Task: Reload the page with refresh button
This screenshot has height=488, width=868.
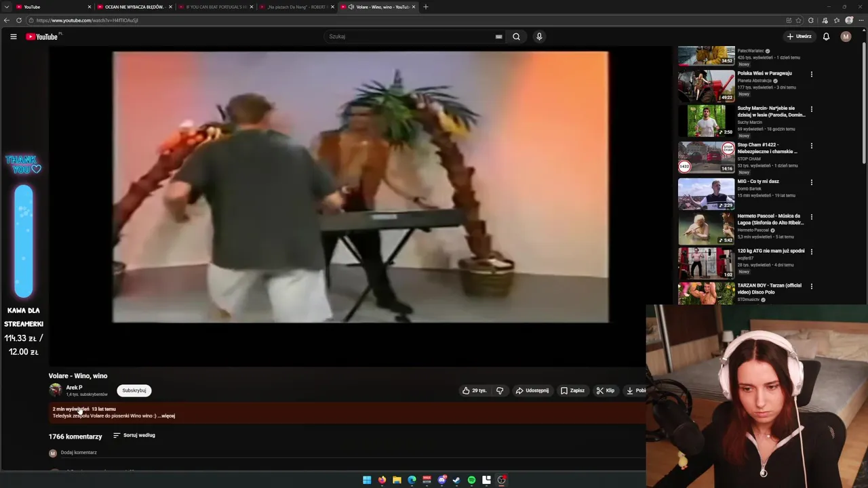Action: pos(19,20)
